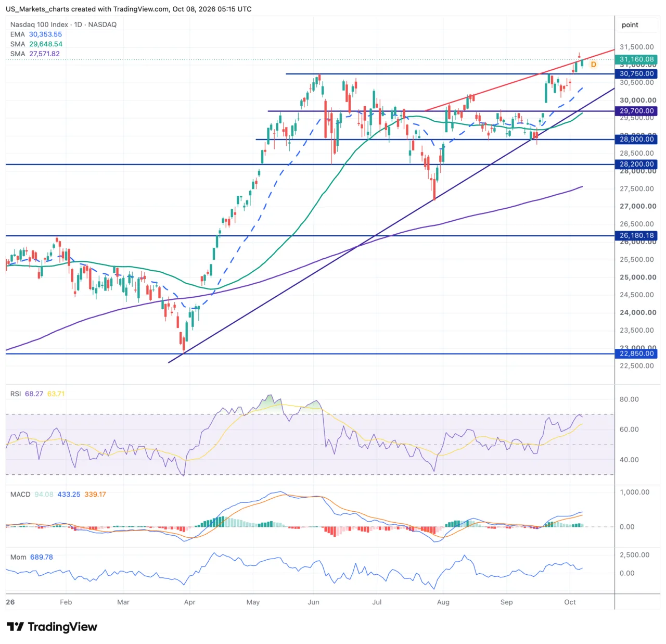Click the SMA 29,648.54 legend value
This screenshot has width=666, height=644.
click(46, 44)
